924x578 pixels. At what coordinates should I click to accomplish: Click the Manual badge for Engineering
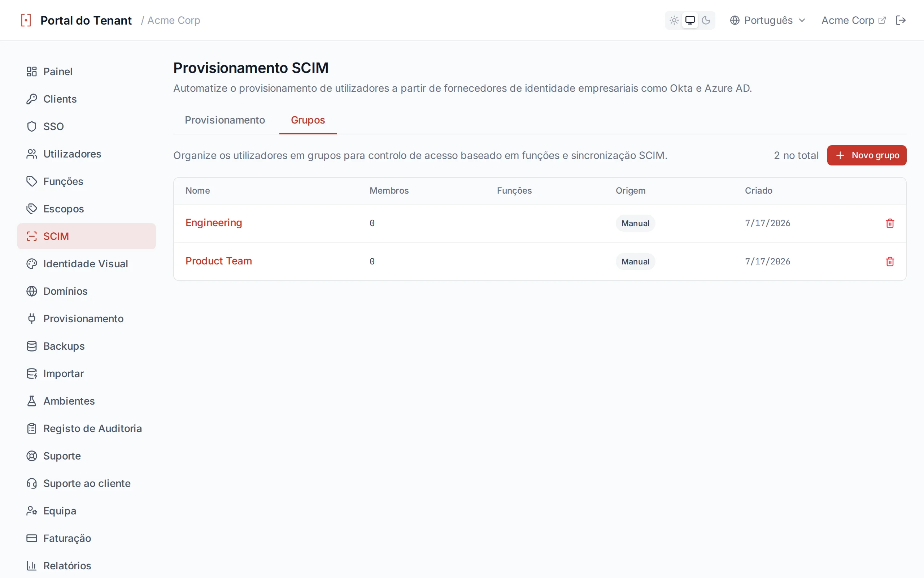[635, 223]
